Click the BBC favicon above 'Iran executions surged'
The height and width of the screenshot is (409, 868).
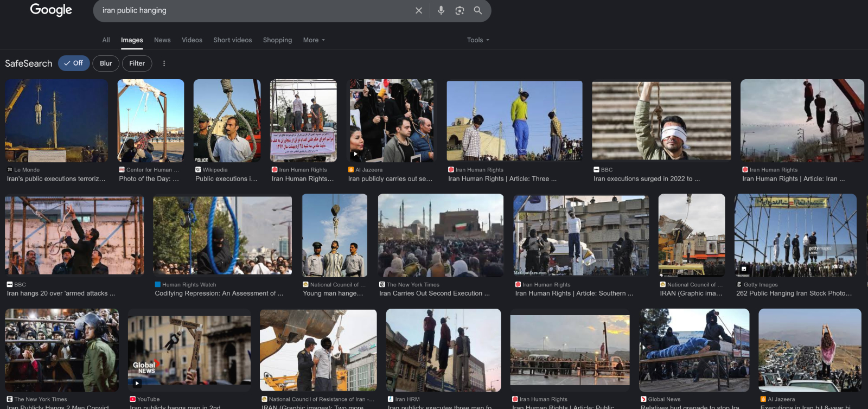coord(596,170)
